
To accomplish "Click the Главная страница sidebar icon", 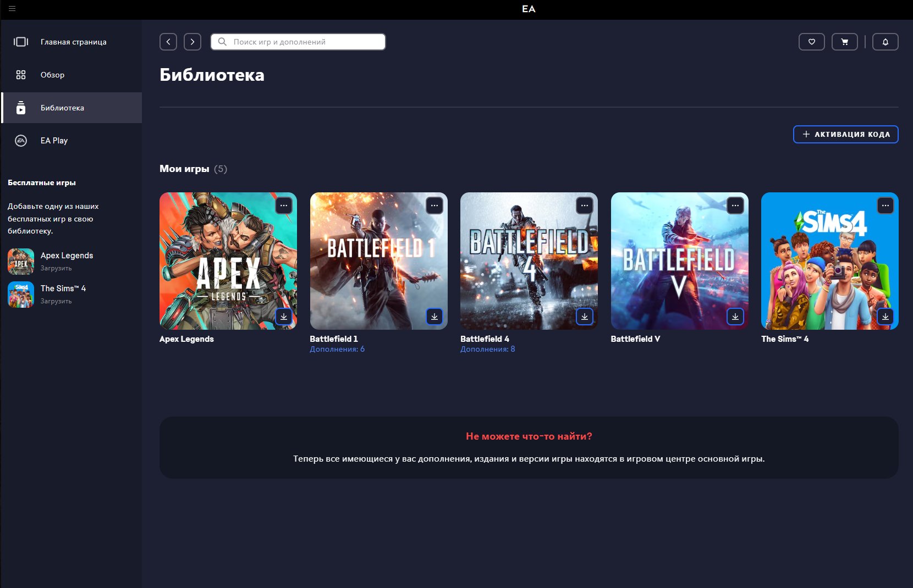I will click(x=21, y=42).
